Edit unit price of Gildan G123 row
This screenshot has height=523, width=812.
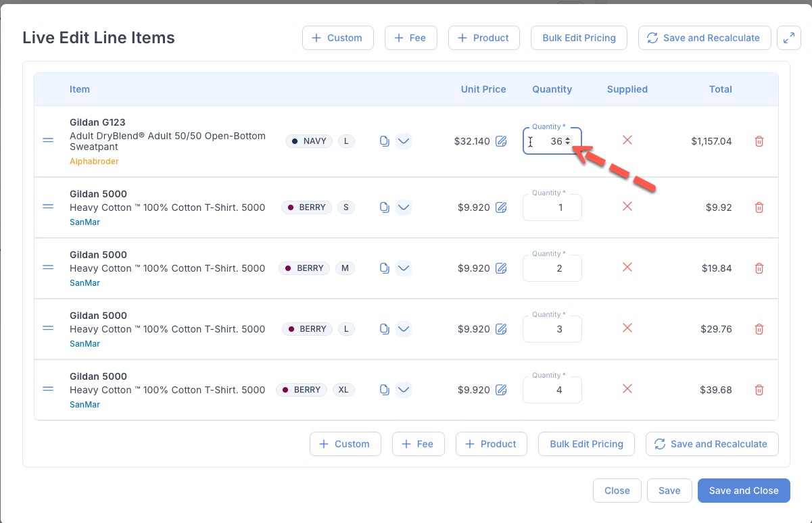tap(501, 141)
